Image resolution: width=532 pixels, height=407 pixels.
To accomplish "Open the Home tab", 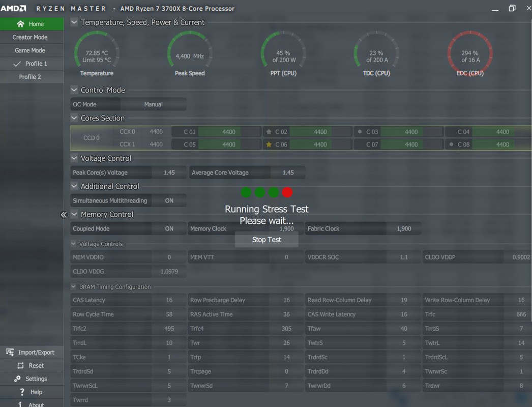I will [x=32, y=24].
